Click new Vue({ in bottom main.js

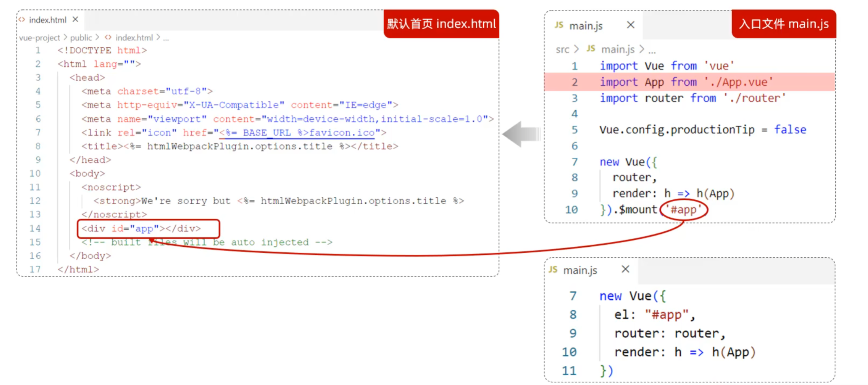(633, 296)
